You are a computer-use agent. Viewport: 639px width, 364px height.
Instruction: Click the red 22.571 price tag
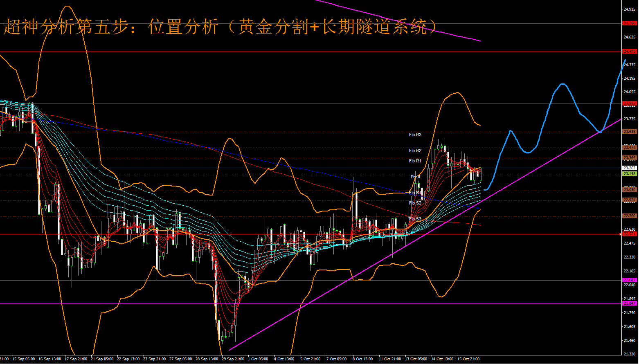[629, 234]
